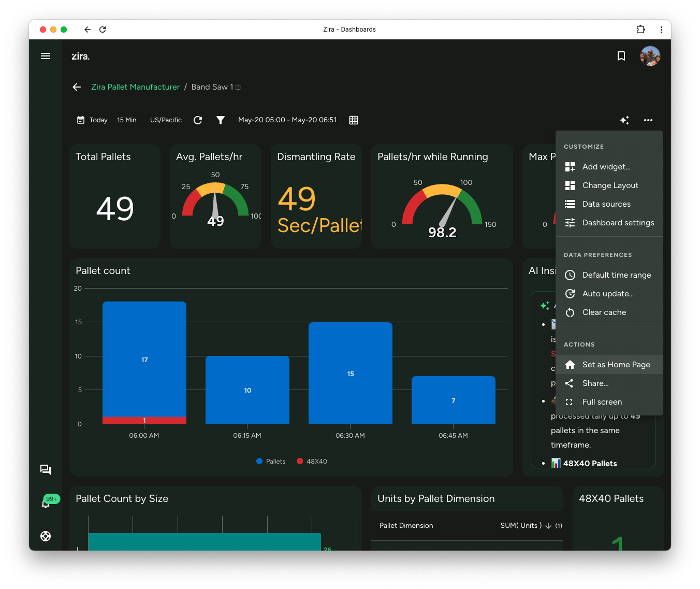Open the hamburger navigation menu
700x589 pixels.
click(x=46, y=56)
